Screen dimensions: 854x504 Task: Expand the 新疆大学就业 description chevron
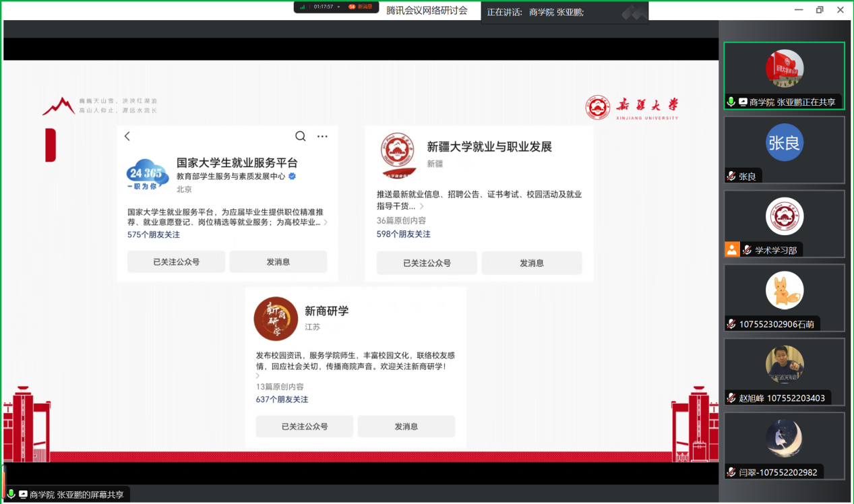(422, 206)
